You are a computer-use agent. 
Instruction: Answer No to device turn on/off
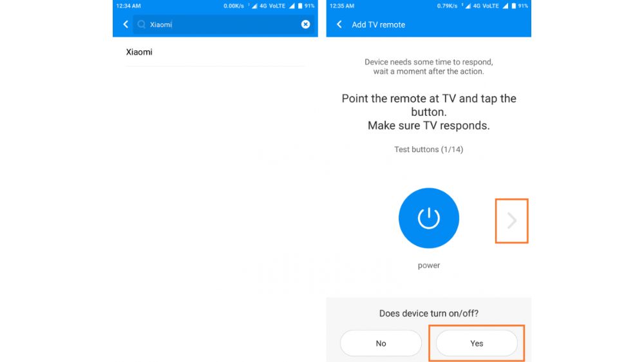point(381,343)
